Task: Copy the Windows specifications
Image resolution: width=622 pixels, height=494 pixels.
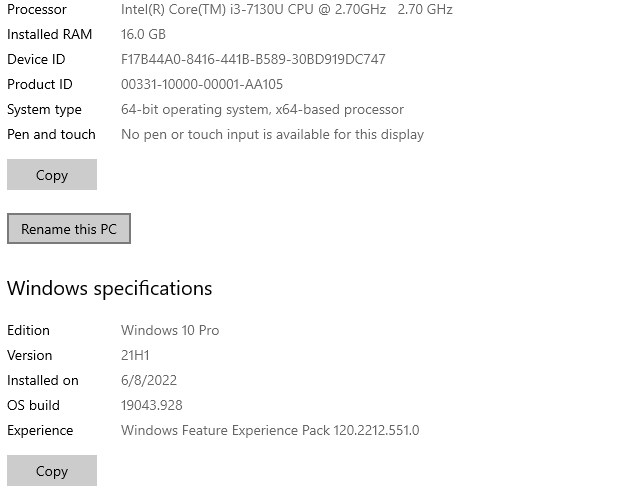Action: point(52,471)
